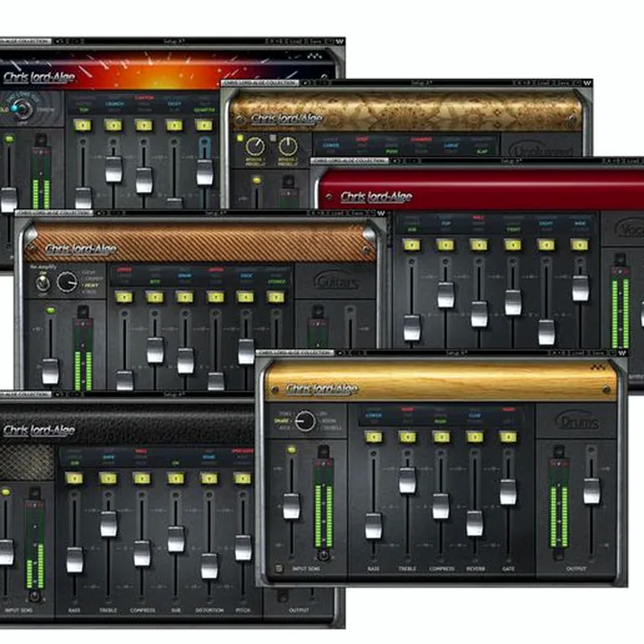Adjust the BASS fader in the Drums window
The image size is (644, 644).
(373, 525)
